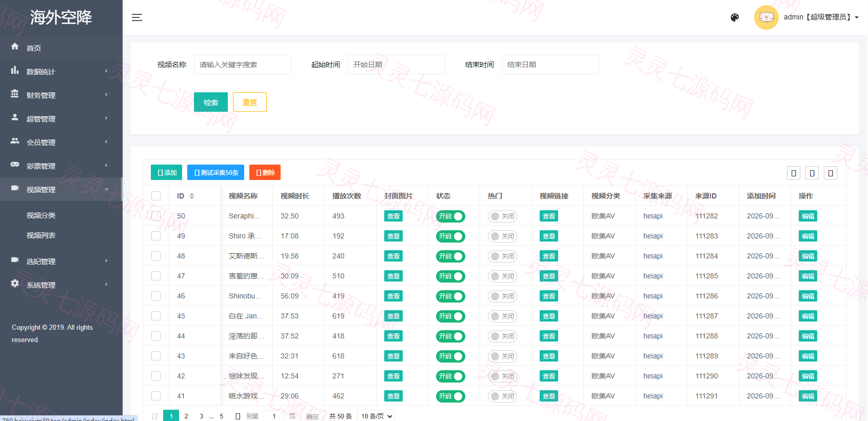Click the 重置 reset button
The image size is (868, 421).
(x=250, y=102)
